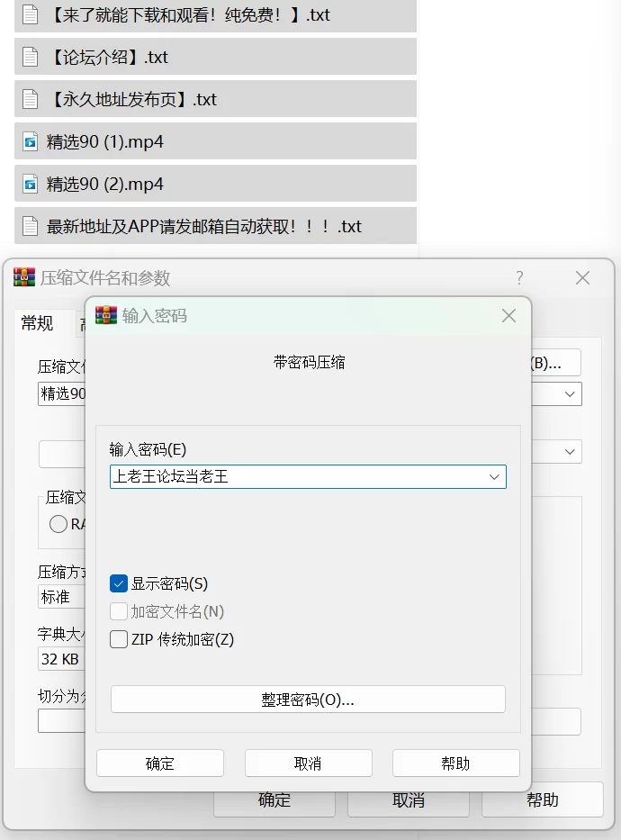The width and height of the screenshot is (621, 840).
Task: Open 帮助 in the password dialog
Action: click(455, 763)
